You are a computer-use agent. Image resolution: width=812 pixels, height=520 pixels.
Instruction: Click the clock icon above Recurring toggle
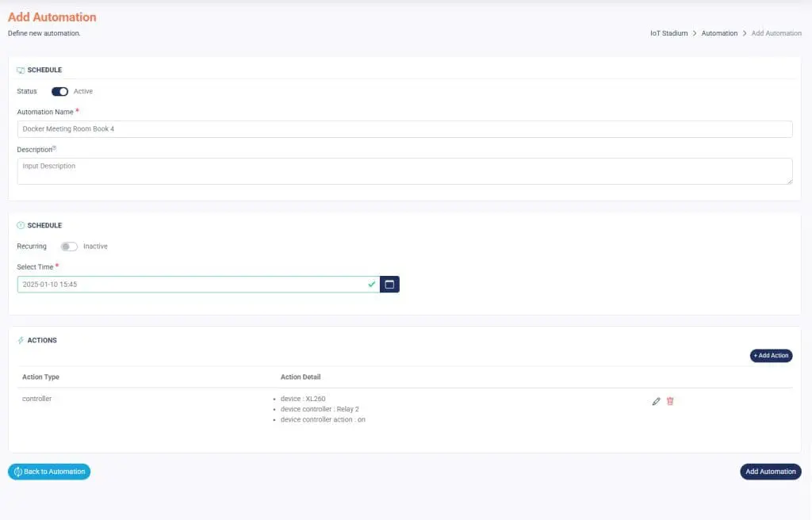(x=21, y=226)
